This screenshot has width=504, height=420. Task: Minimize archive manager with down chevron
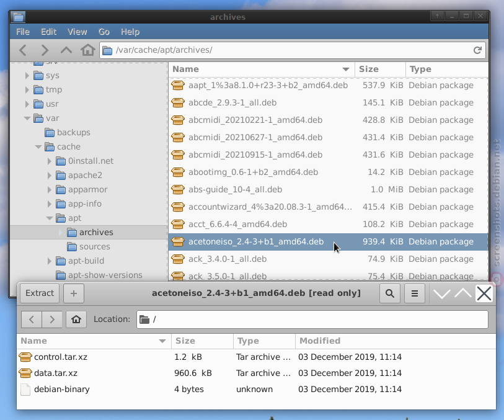click(x=441, y=293)
